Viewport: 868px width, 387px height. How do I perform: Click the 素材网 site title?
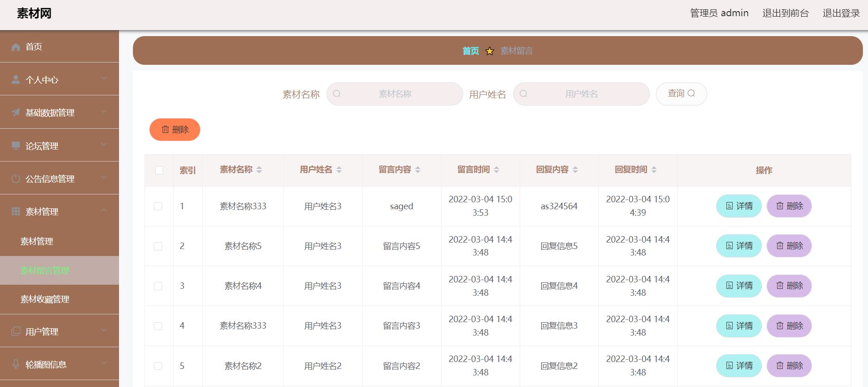click(34, 13)
